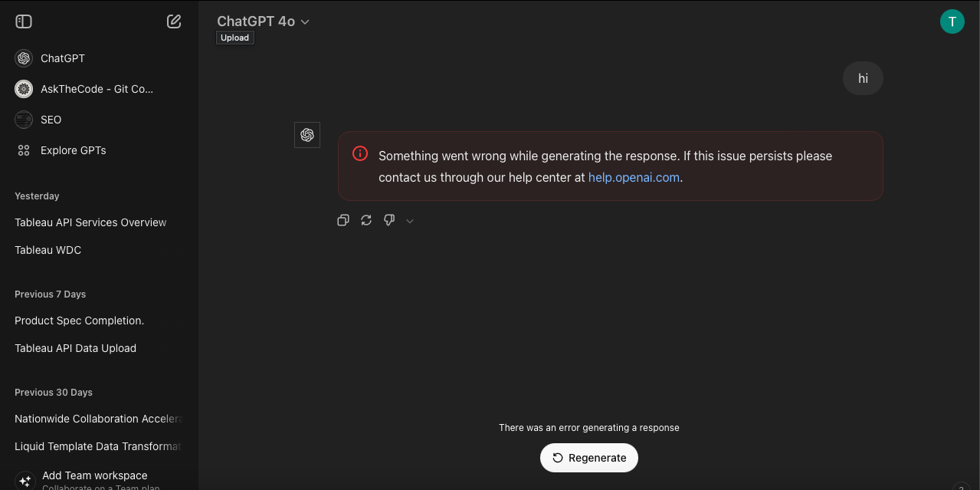
Task: Collapse the sidebar using the panel icon
Action: (23, 21)
